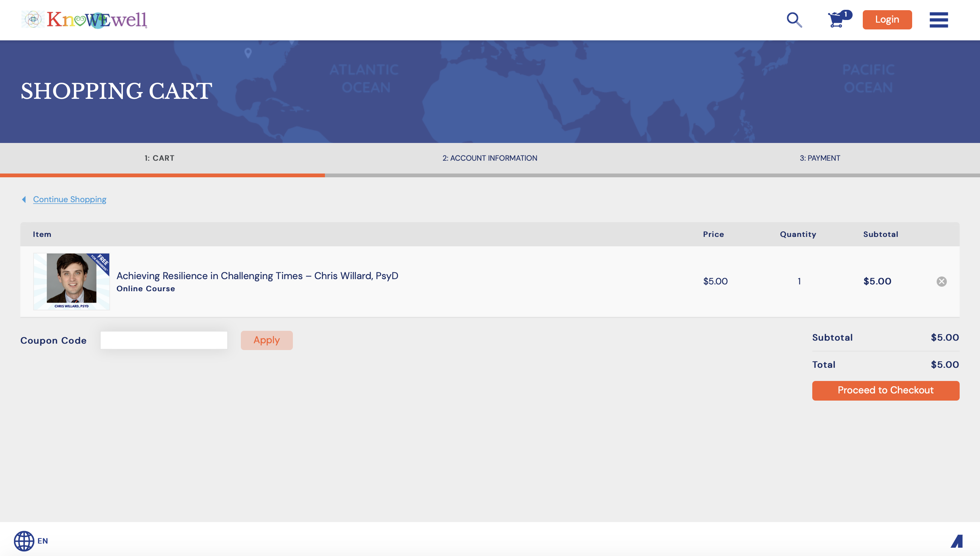
Task: Click the globe language icon
Action: [24, 541]
